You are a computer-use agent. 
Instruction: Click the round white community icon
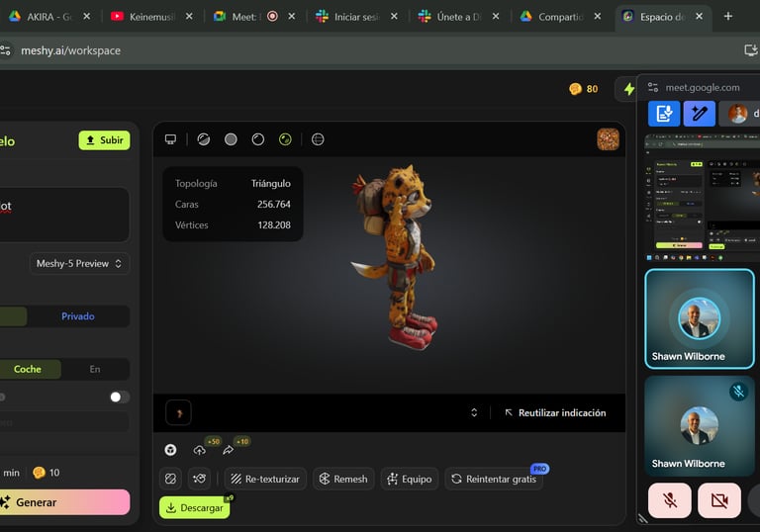pos(170,450)
